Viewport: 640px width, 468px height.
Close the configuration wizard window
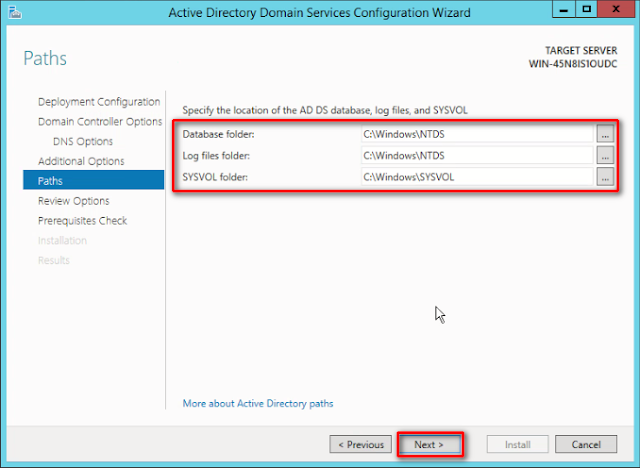(x=616, y=9)
